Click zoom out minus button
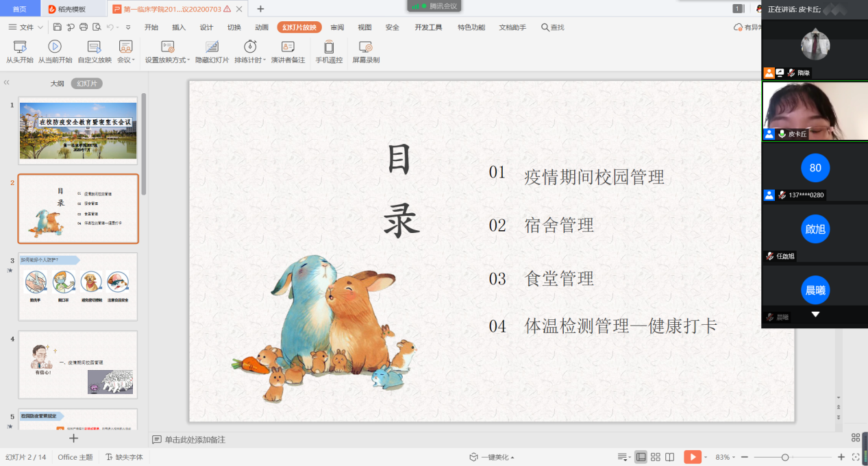Image resolution: width=868 pixels, height=466 pixels. (745, 457)
